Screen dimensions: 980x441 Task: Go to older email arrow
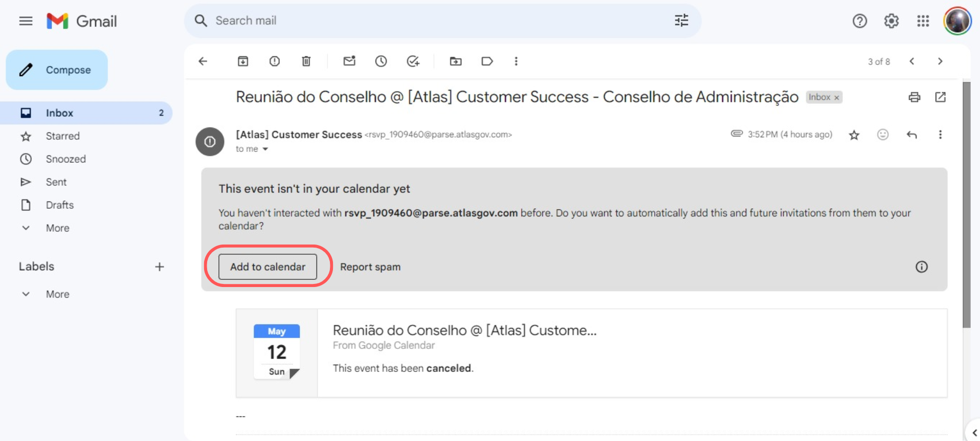point(940,61)
